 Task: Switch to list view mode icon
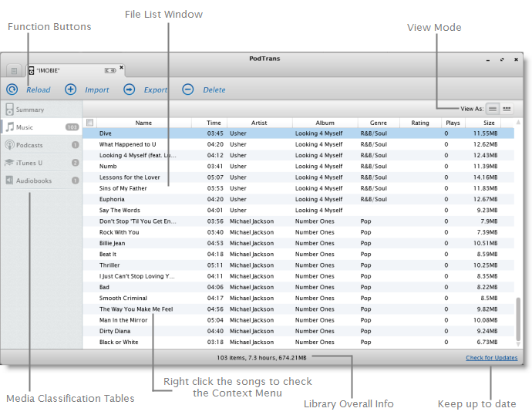[493, 109]
